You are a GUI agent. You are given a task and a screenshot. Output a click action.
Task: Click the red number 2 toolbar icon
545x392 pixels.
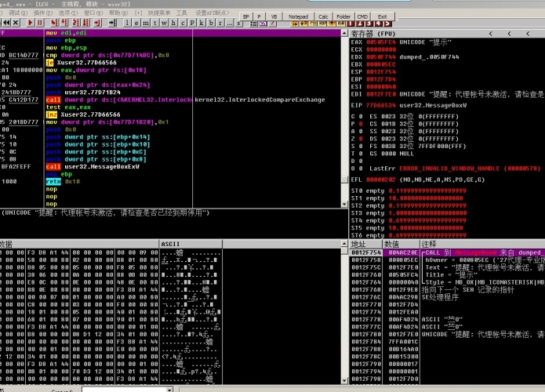tap(360, 24)
